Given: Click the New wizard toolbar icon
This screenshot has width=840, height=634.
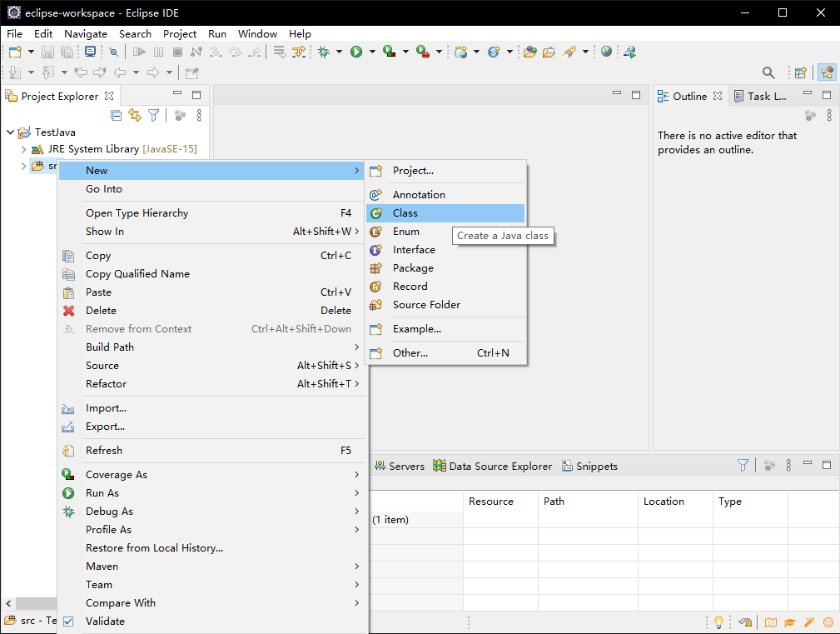Looking at the screenshot, I should (15, 52).
